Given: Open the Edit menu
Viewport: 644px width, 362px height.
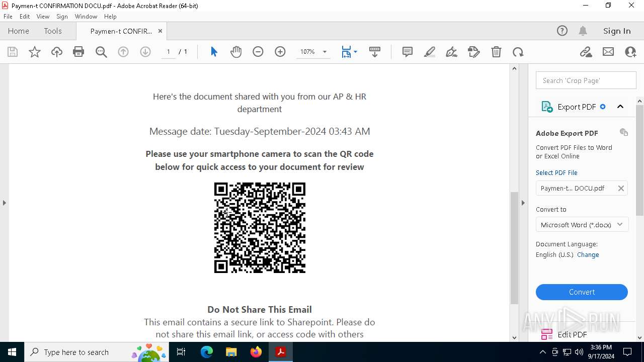Looking at the screenshot, I should pyautogui.click(x=25, y=17).
